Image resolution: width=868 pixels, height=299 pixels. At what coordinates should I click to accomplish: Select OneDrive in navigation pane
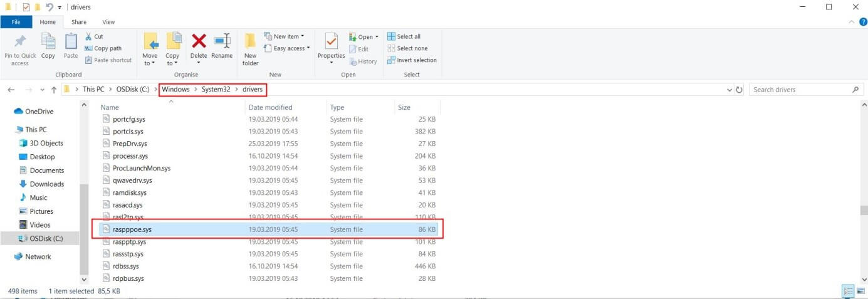[x=39, y=112]
